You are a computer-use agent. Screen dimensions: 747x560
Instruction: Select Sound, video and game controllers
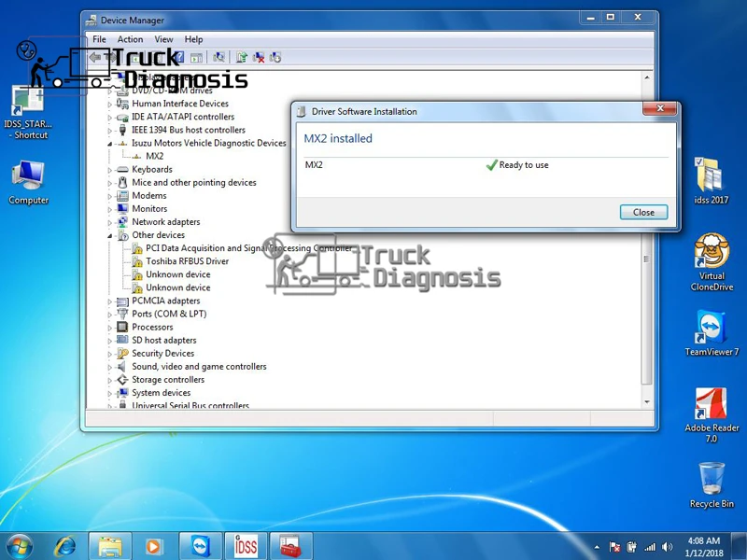pyautogui.click(x=199, y=366)
